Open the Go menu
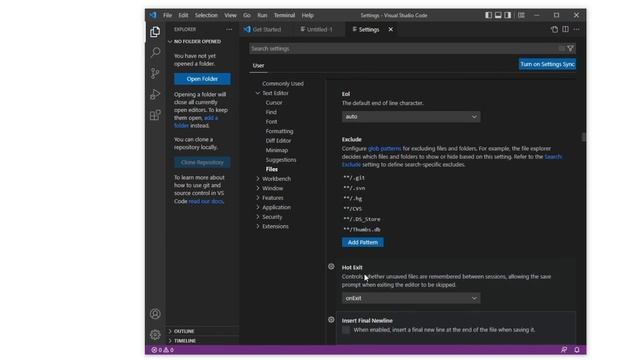This screenshot has height=360, width=640. [x=247, y=15]
